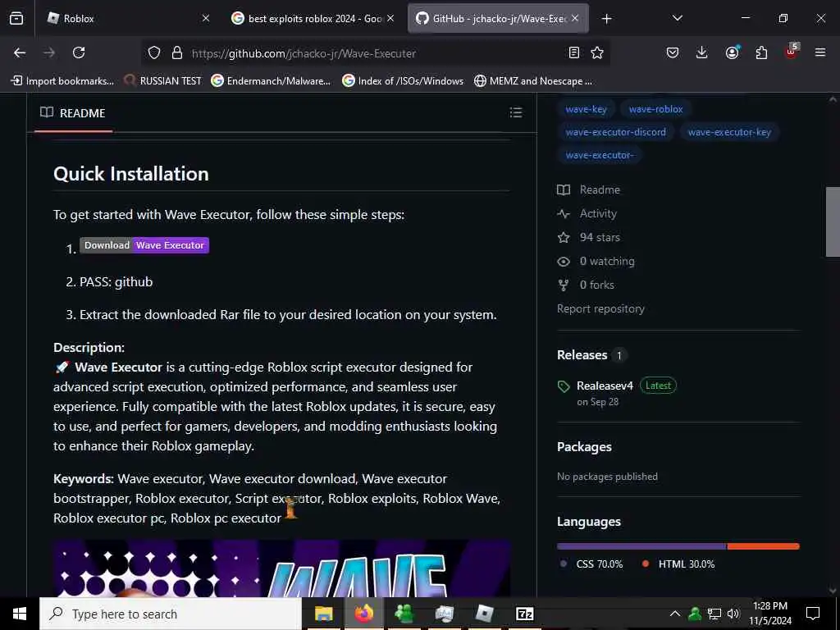Close the GitHub tab
Screen dimensions: 840x630
point(575,18)
